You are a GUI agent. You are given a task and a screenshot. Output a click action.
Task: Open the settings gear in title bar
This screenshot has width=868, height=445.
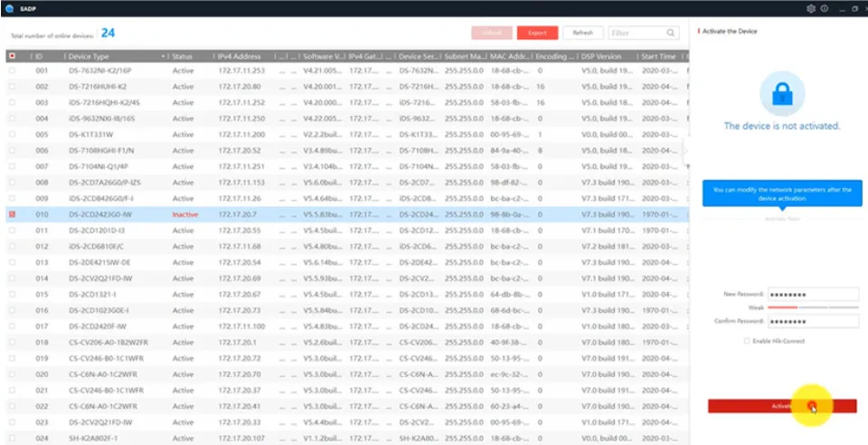point(811,9)
